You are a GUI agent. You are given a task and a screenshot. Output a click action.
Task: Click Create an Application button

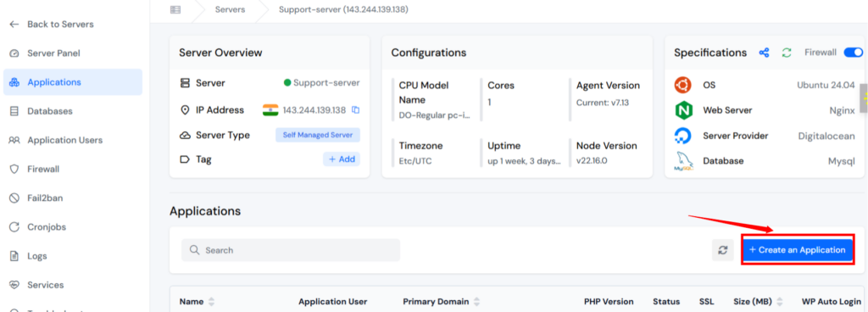pyautogui.click(x=797, y=250)
